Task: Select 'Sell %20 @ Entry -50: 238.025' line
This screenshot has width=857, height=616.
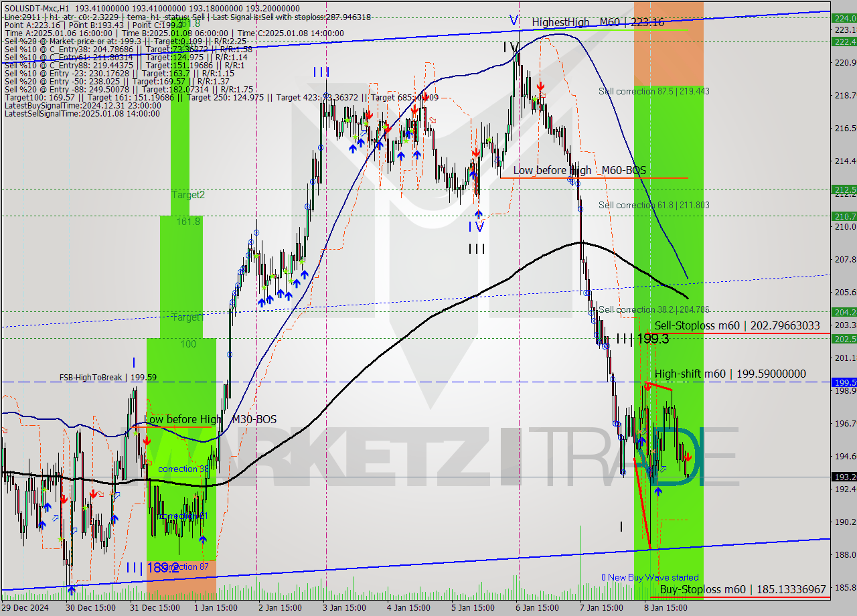Action: (x=119, y=81)
